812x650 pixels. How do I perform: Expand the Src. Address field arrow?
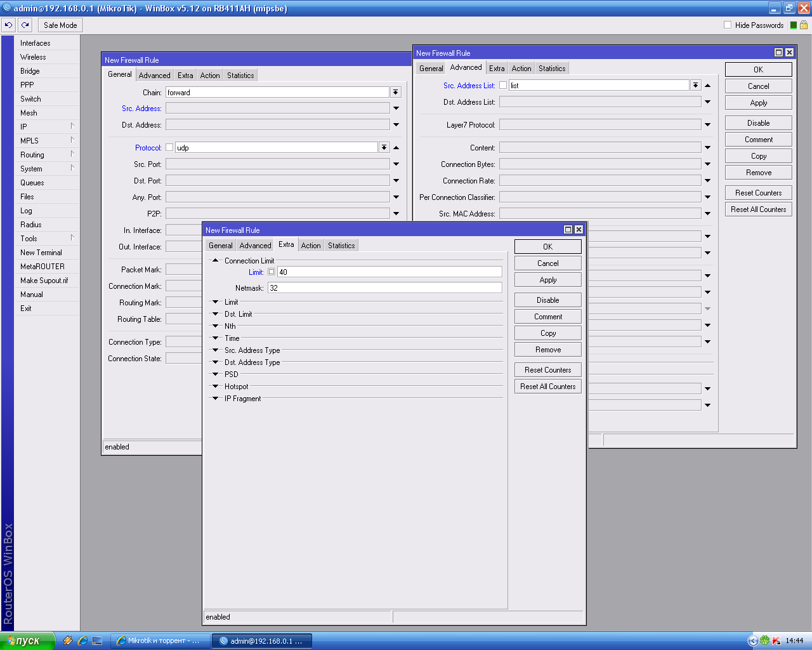click(396, 109)
